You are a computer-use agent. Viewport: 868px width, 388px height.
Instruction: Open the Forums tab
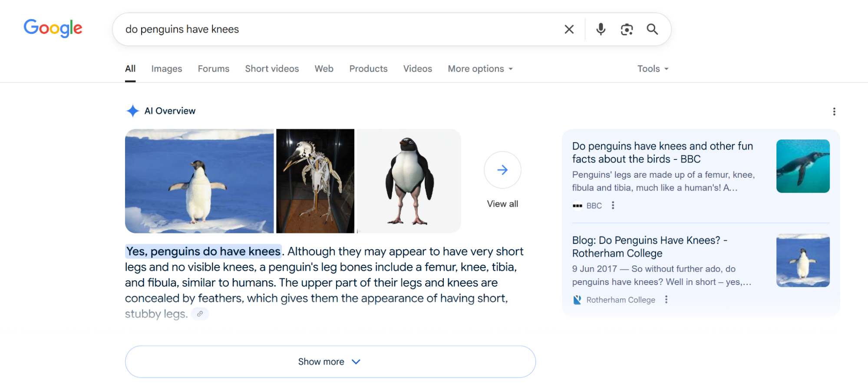pos(214,69)
